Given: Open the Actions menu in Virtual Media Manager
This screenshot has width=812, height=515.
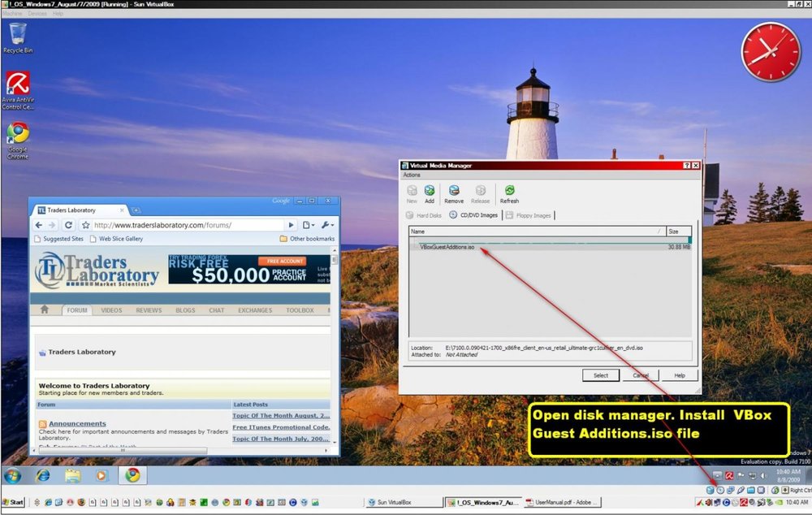Looking at the screenshot, I should [x=412, y=175].
